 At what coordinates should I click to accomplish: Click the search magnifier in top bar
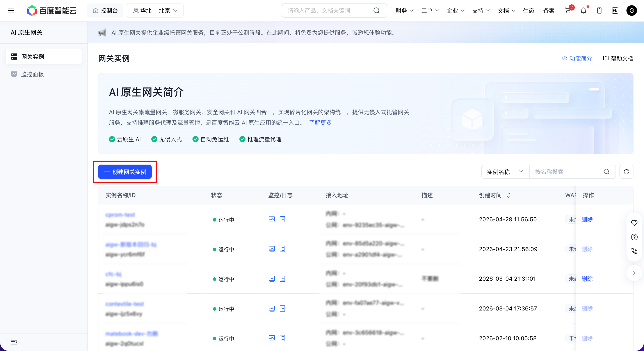coord(377,11)
